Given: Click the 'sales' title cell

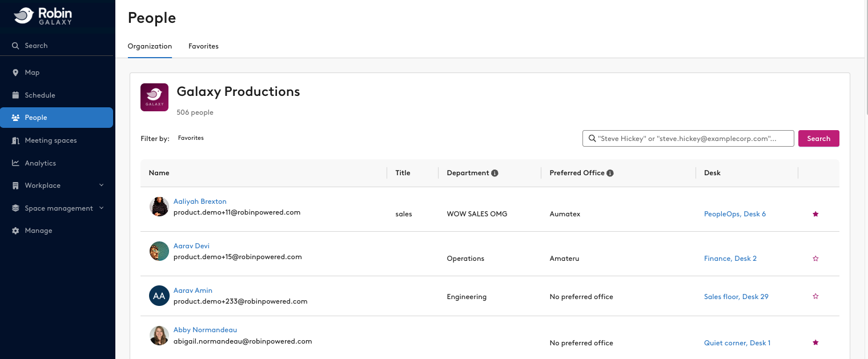Looking at the screenshot, I should [404, 214].
